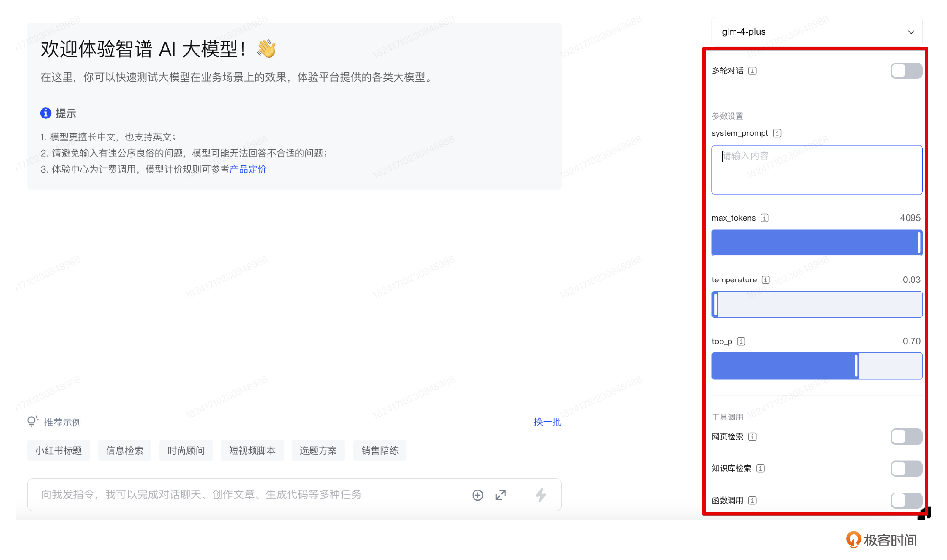
Task: Open the glm-4-plus model dropdown
Action: click(816, 31)
